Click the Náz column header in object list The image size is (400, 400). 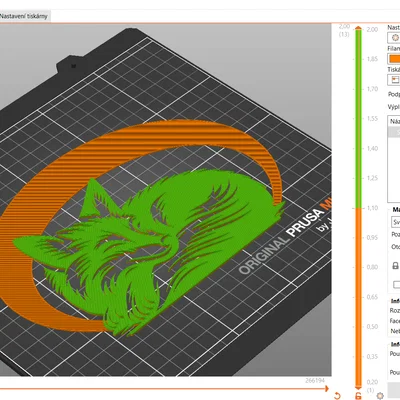395,121
